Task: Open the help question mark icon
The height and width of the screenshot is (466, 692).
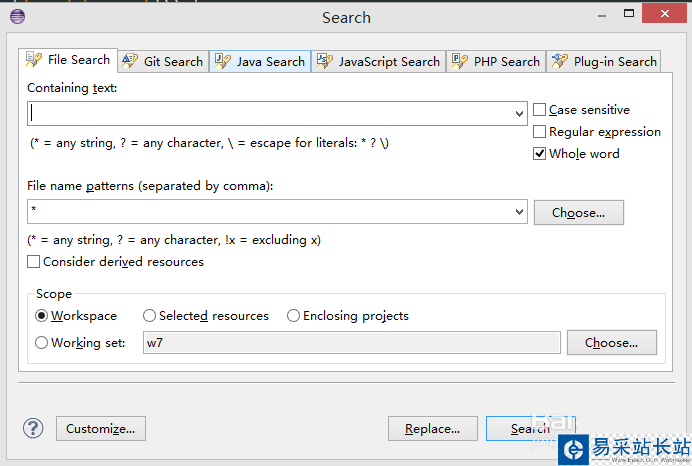Action: coord(33,428)
